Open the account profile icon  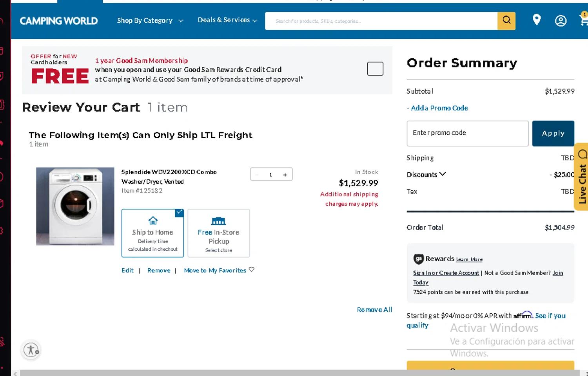pyautogui.click(x=561, y=21)
